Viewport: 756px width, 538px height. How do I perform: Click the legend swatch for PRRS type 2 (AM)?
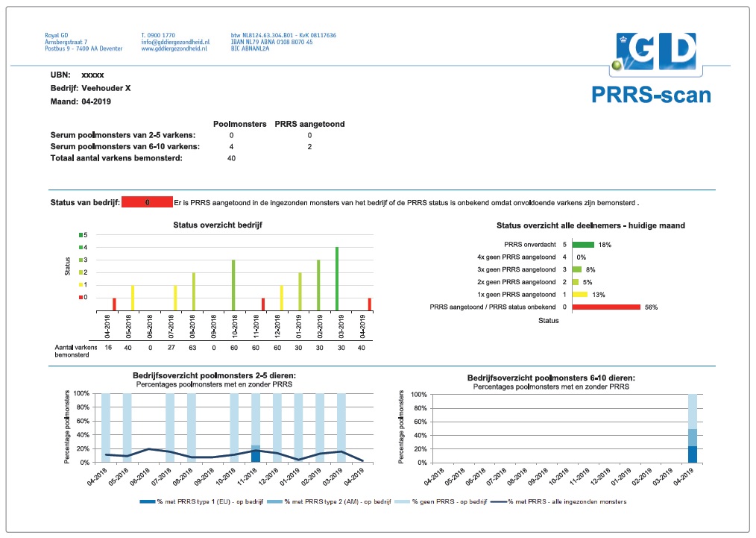coord(274,502)
